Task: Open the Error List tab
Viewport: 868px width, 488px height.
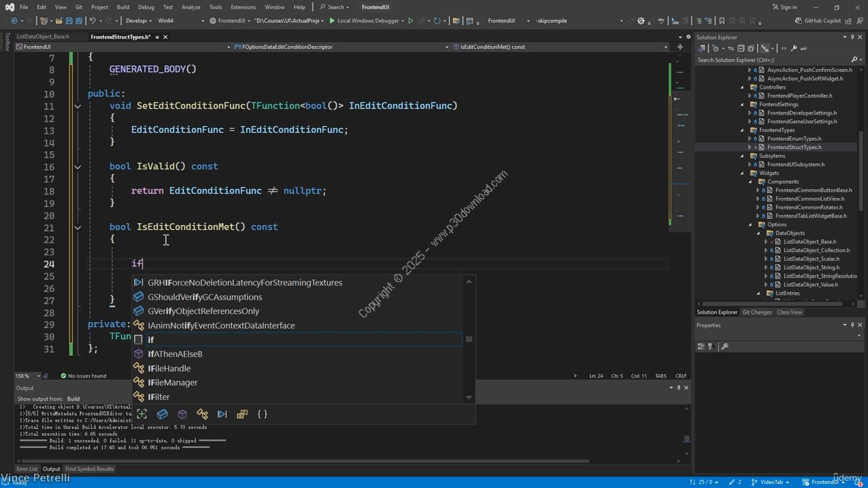Action: click(x=27, y=469)
